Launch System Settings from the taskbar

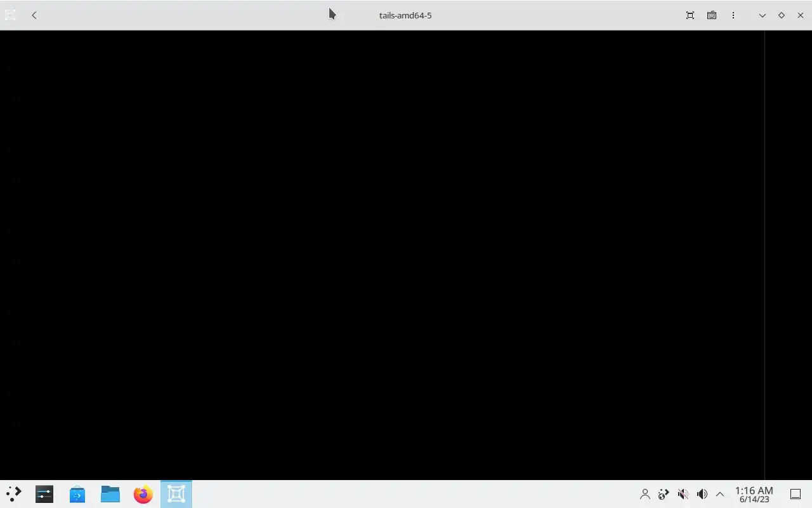[44, 494]
